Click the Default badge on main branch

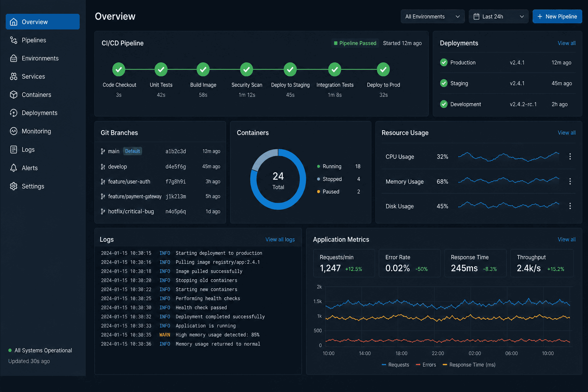[x=132, y=151]
